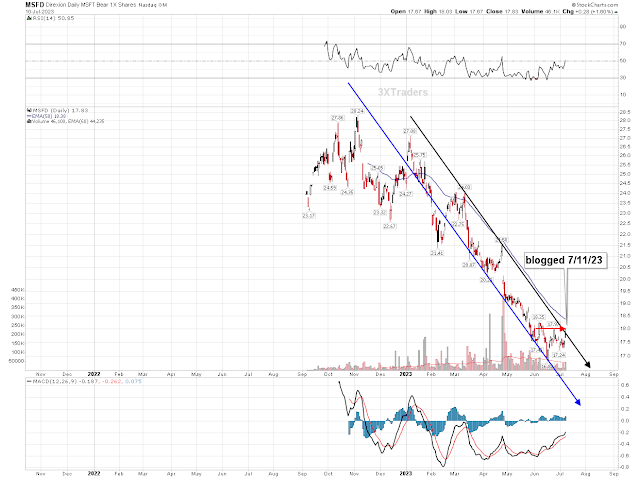Click the 17.24 low price label
The width and height of the screenshot is (639, 478).
pos(559,355)
